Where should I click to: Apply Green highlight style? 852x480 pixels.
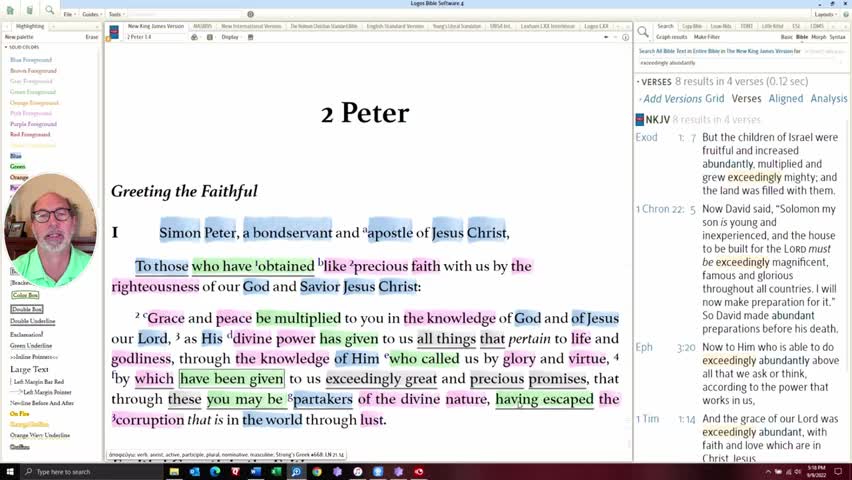pyautogui.click(x=17, y=166)
